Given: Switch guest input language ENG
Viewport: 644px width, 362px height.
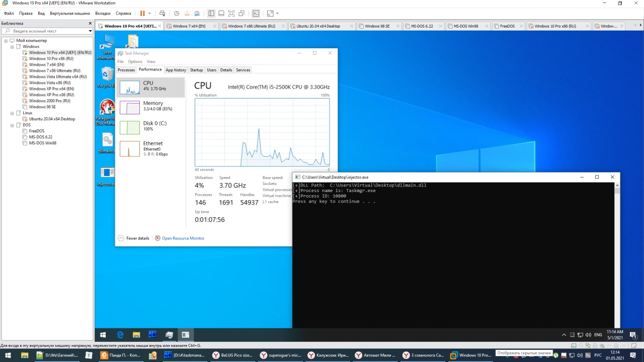Looking at the screenshot, I should [x=598, y=334].
